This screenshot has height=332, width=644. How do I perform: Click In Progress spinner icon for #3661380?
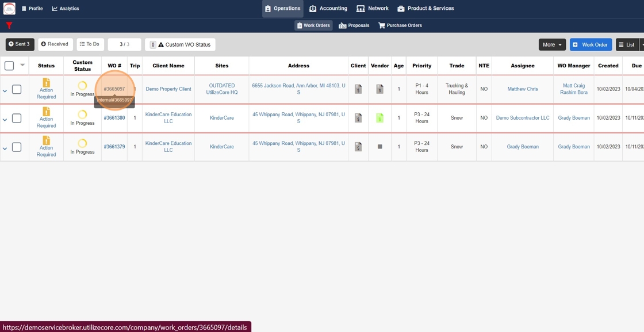tap(82, 115)
